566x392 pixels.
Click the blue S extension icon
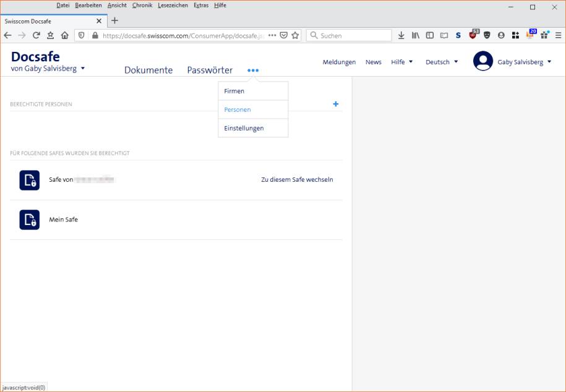458,35
